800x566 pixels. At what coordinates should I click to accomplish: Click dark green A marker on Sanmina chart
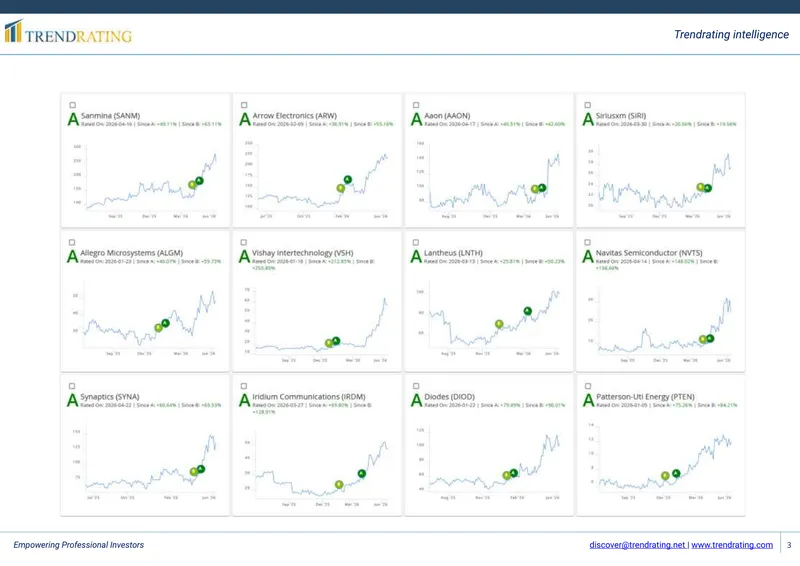click(199, 181)
